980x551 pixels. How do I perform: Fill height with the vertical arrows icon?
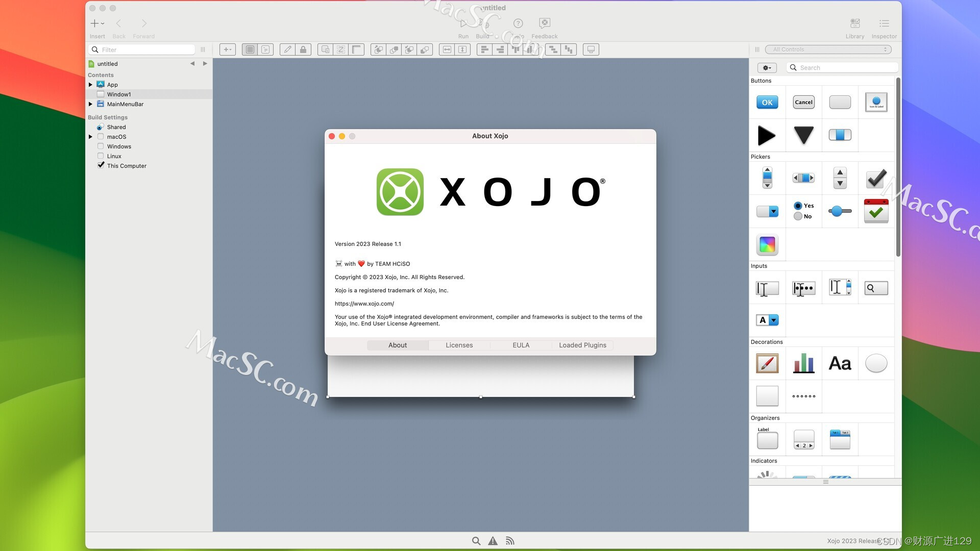tap(462, 49)
